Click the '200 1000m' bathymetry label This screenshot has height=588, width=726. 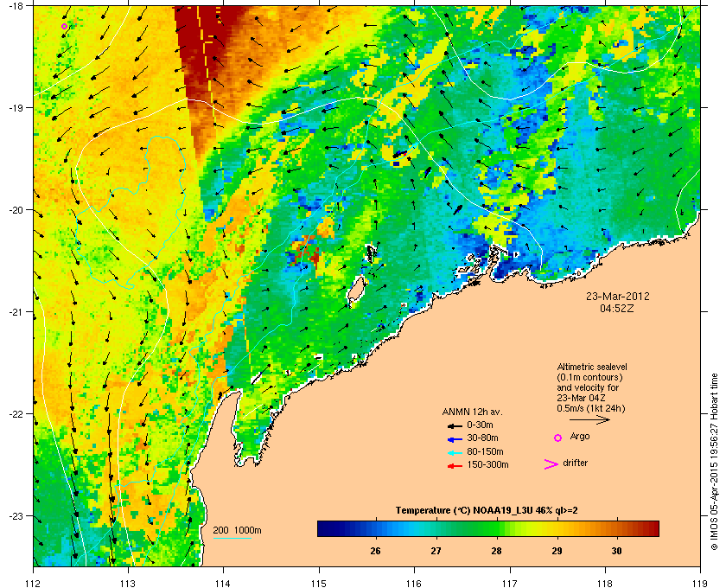237,531
